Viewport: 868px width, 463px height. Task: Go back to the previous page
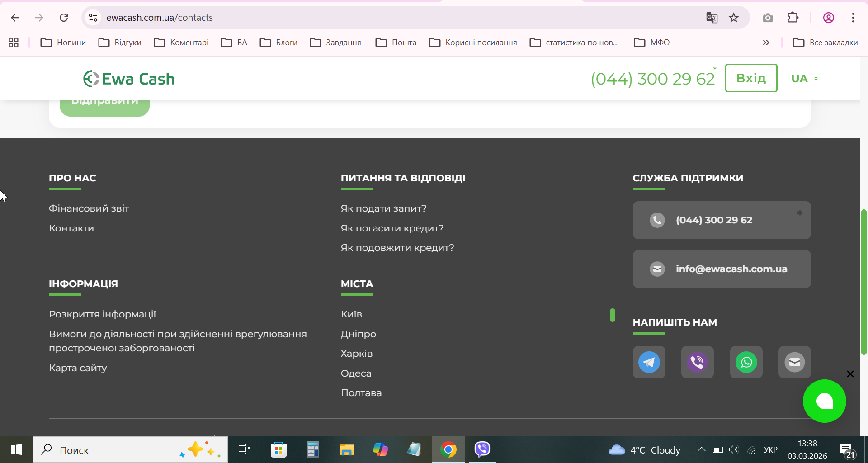click(15, 18)
